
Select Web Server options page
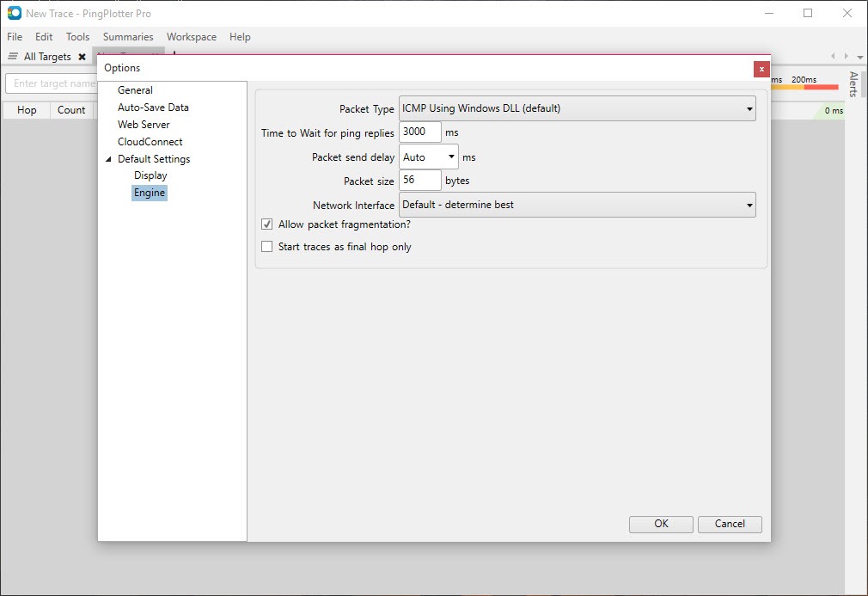144,125
